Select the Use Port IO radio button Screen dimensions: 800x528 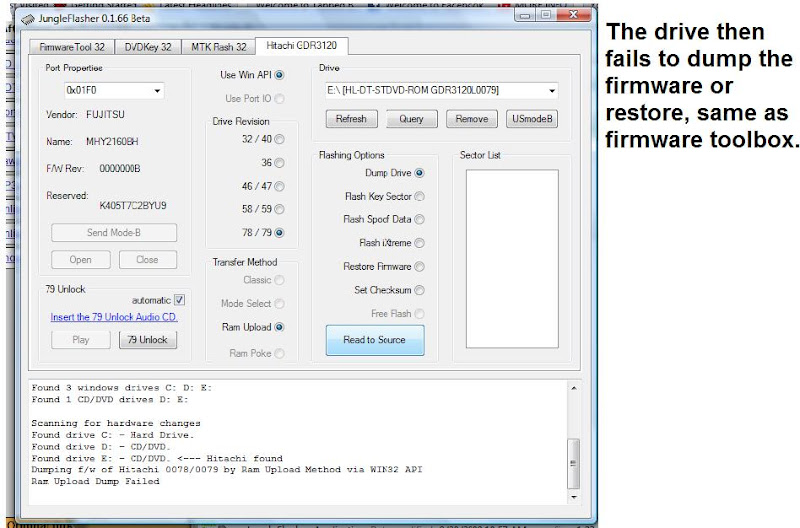[279, 98]
